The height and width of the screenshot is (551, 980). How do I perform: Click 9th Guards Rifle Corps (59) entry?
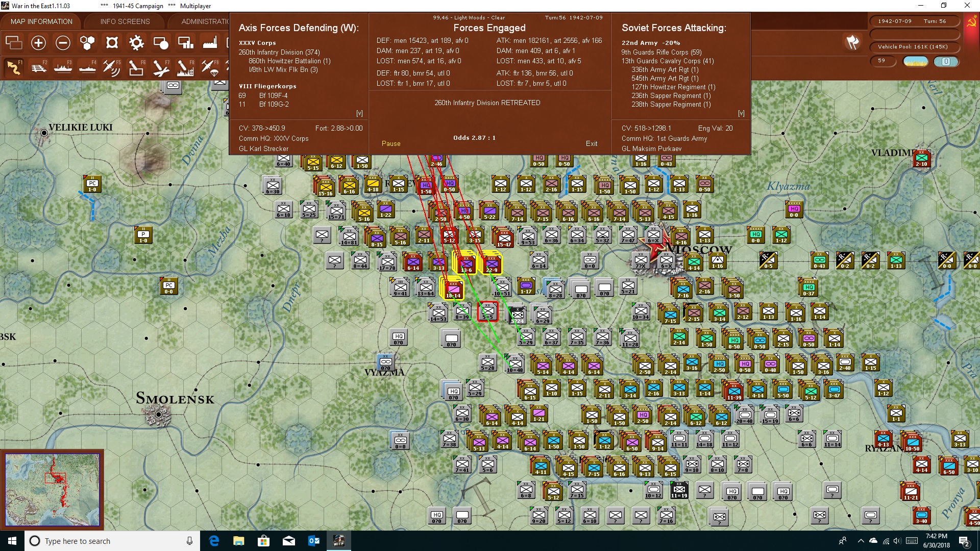(x=661, y=52)
